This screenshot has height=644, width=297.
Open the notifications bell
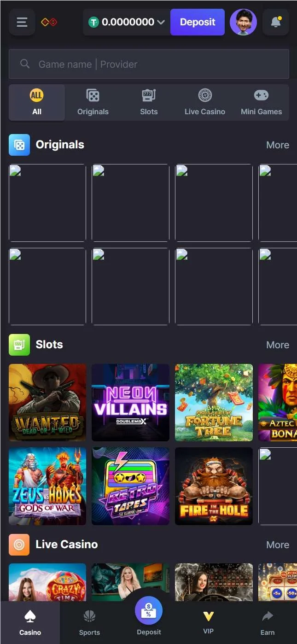pyautogui.click(x=276, y=22)
